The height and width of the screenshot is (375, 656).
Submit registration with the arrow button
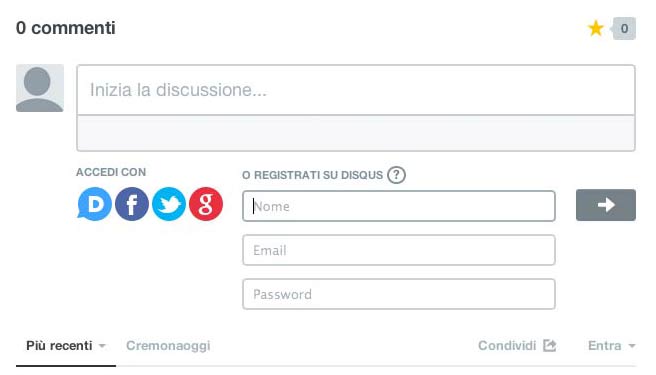click(606, 205)
